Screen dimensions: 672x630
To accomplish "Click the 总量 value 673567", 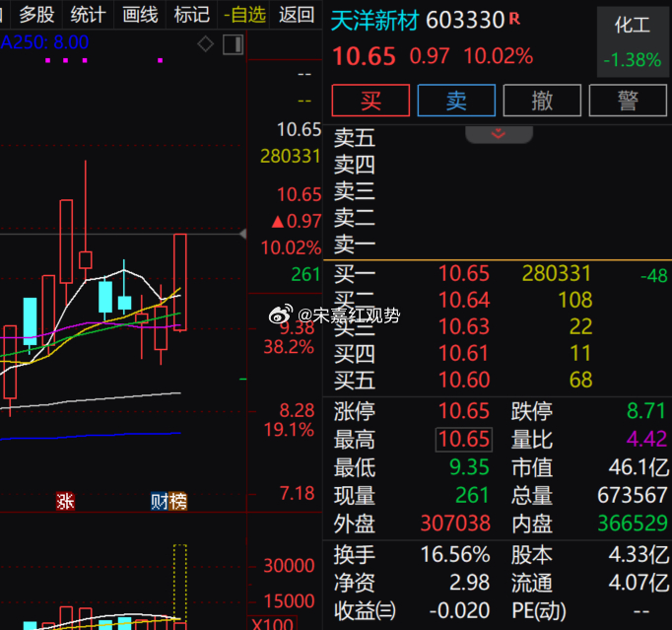I will [x=633, y=495].
